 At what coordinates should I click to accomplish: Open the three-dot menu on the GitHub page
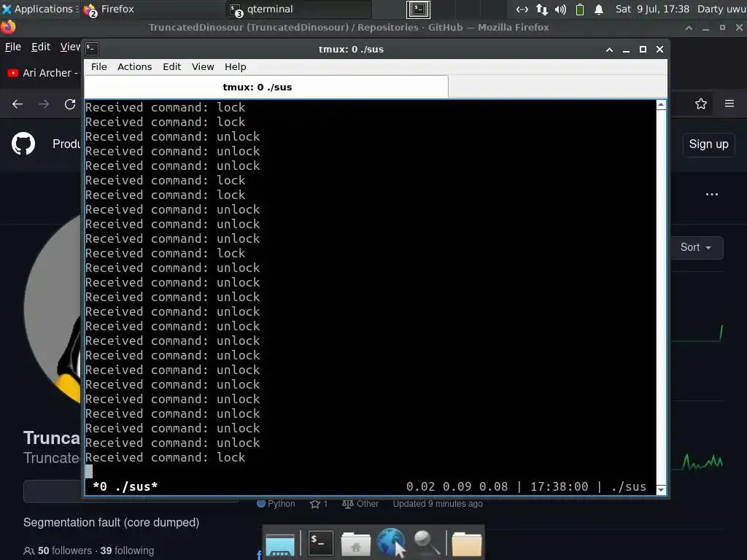[712, 194]
